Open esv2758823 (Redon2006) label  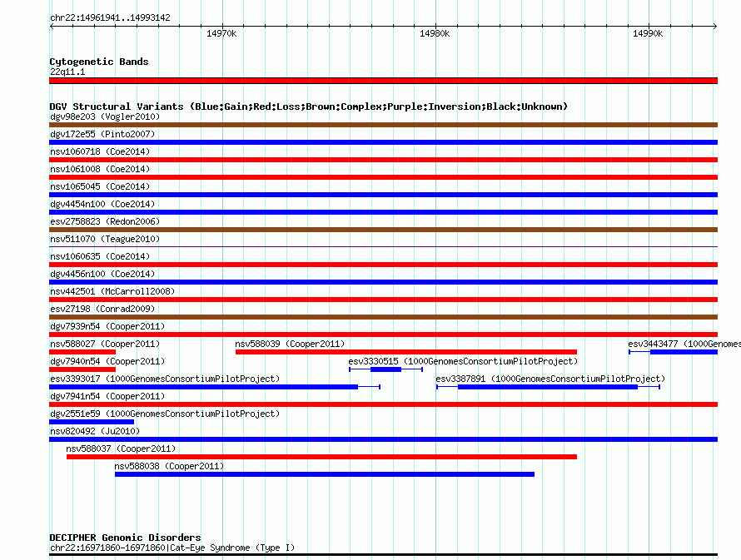coord(105,221)
